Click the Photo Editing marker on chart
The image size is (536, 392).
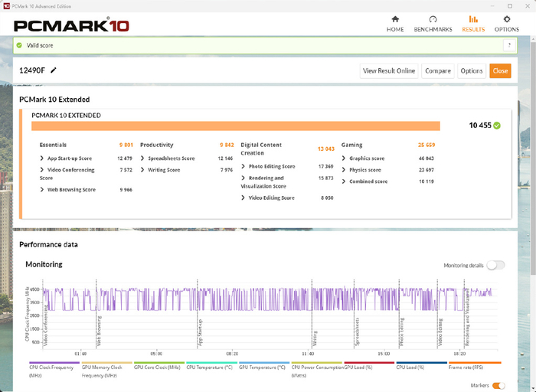(x=402, y=332)
